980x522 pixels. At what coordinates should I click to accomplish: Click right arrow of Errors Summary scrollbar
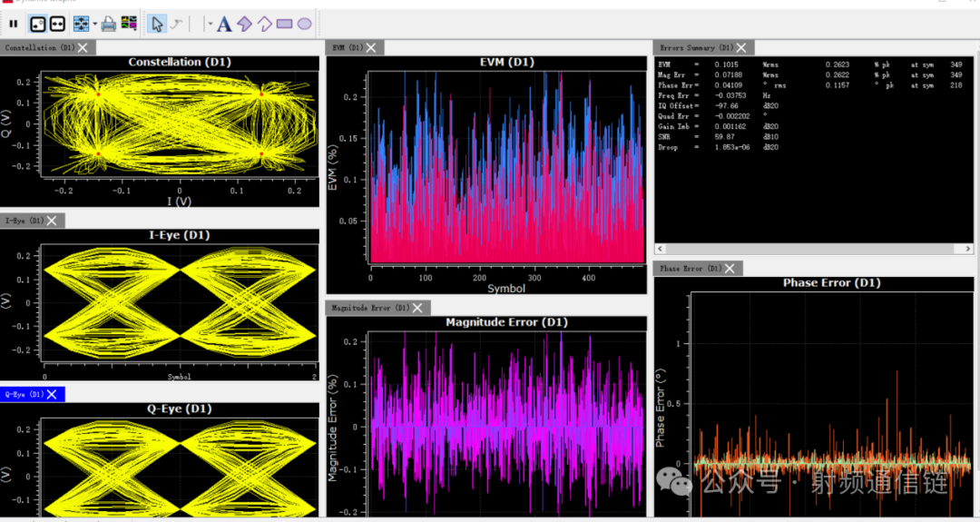pyautogui.click(x=967, y=248)
